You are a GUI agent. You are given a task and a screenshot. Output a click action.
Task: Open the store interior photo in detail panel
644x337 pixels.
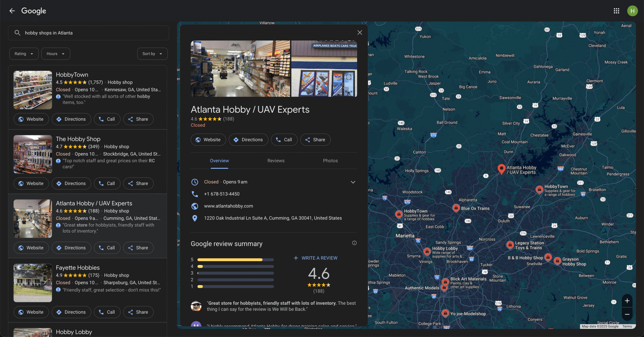pos(240,68)
